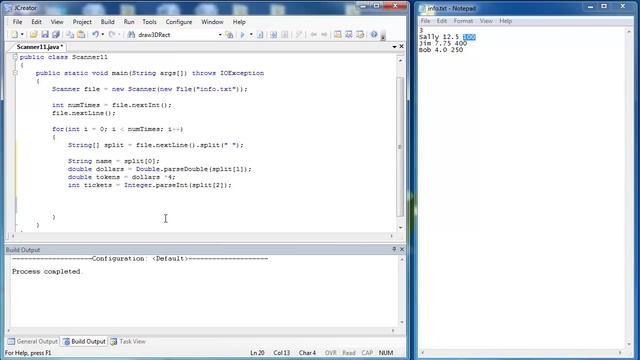Click the Help question mark icon
This screenshot has width=640, height=360.
pyautogui.click(x=374, y=35)
